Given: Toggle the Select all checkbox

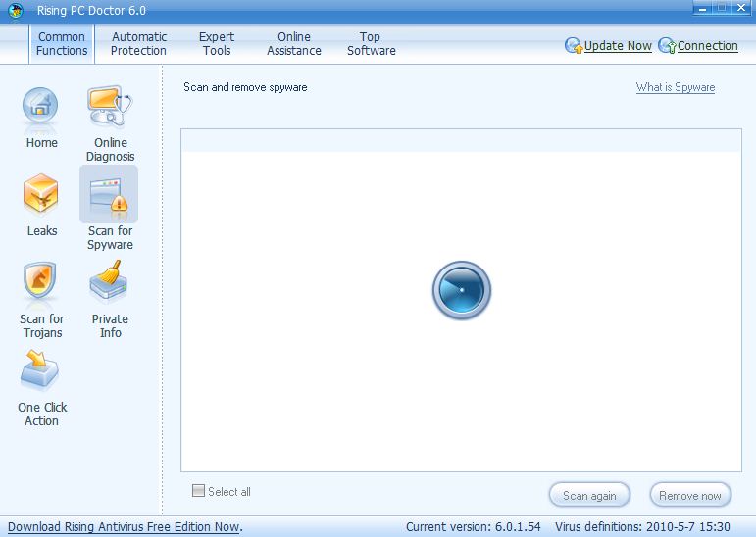Looking at the screenshot, I should (x=198, y=491).
